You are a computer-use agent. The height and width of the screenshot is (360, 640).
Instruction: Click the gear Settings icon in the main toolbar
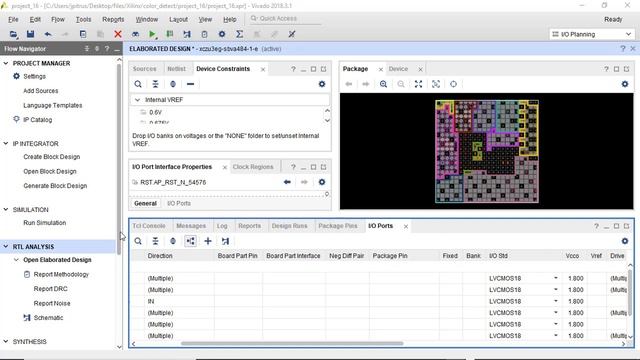click(x=222, y=34)
